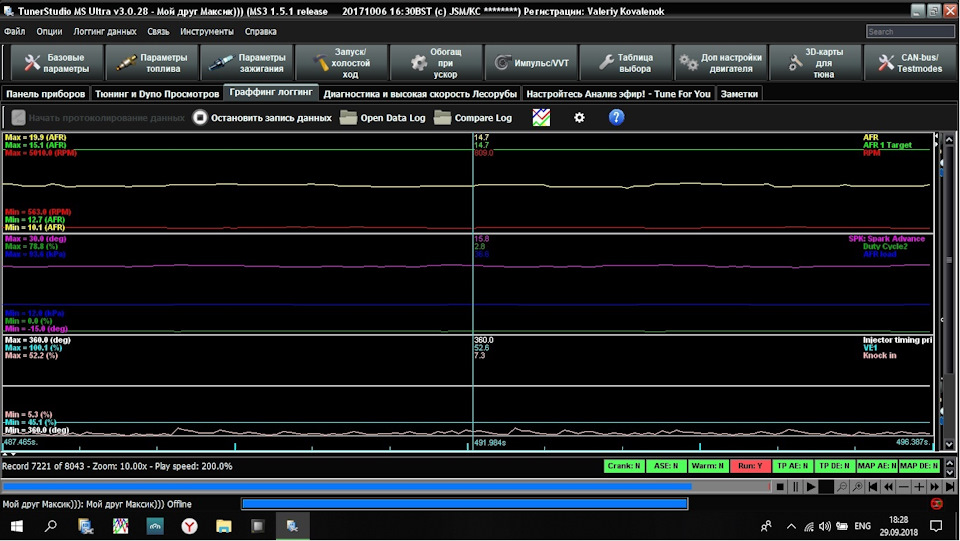The width and height of the screenshot is (960, 541).
Task: Zoom out using magnifier minus icon
Action: tap(842, 487)
